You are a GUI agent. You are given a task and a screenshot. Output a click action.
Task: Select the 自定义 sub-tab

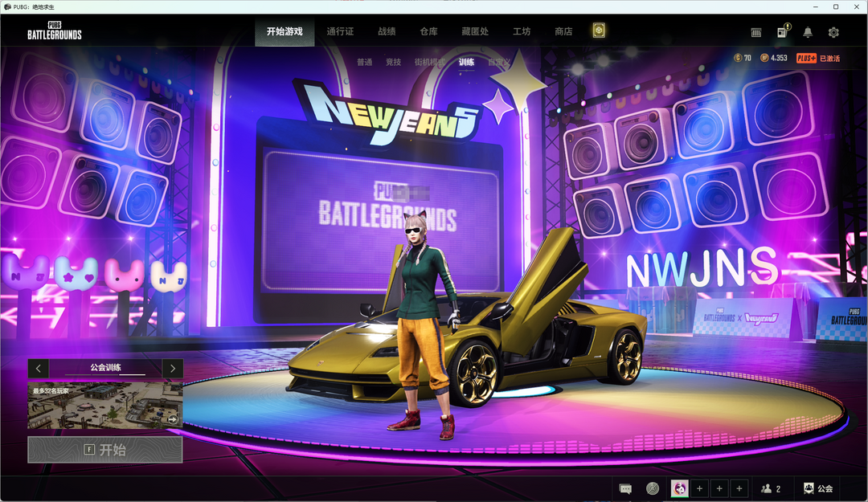(499, 62)
